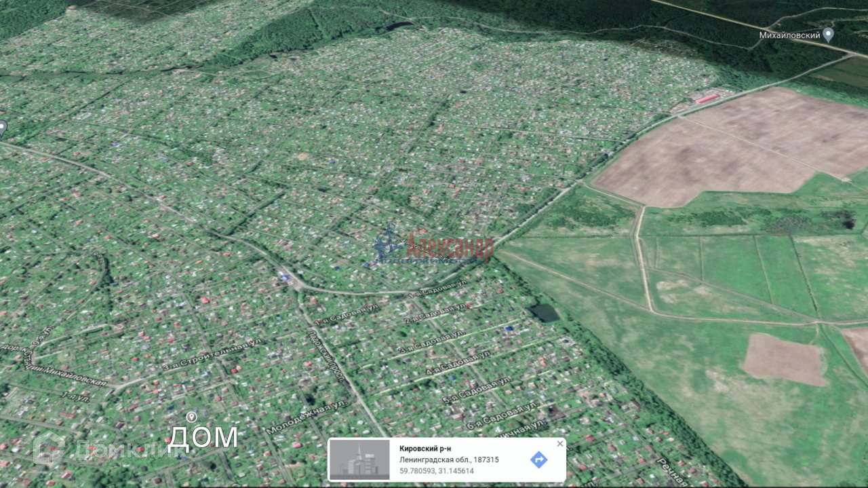Open directions from the blue arrow icon
The height and width of the screenshot is (488, 868).
(x=538, y=459)
